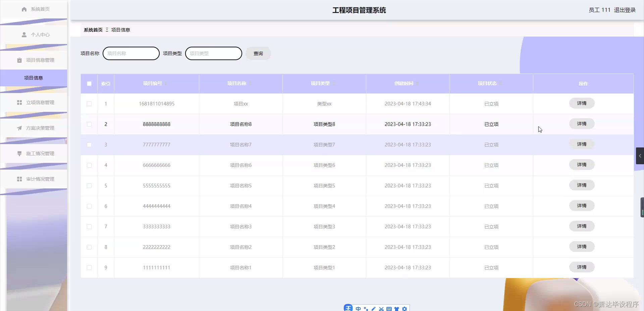The image size is (644, 311).
Task: Click the paper plane icon beside 方案决策管理
Action: [x=19, y=128]
